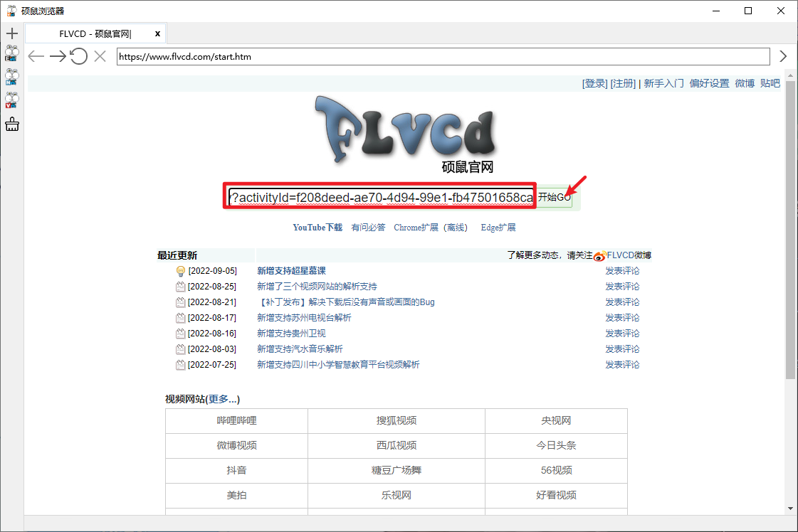Open the FLVCD微博 link
The width and height of the screenshot is (798, 532).
(x=629, y=255)
